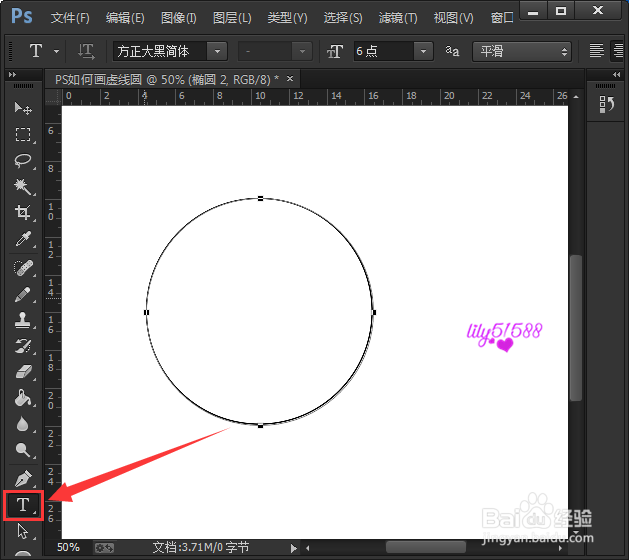Viewport: 629px width, 560px height.
Task: Select the Lasso tool
Action: [23, 160]
